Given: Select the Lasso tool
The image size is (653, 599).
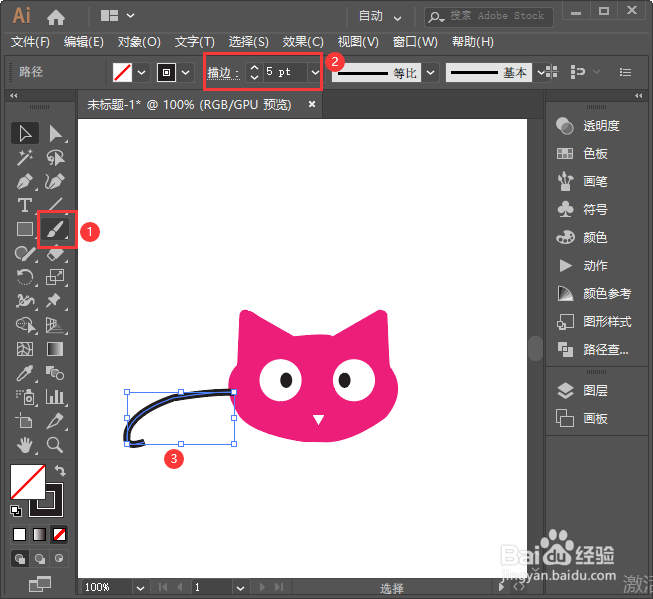Looking at the screenshot, I should tap(55, 157).
